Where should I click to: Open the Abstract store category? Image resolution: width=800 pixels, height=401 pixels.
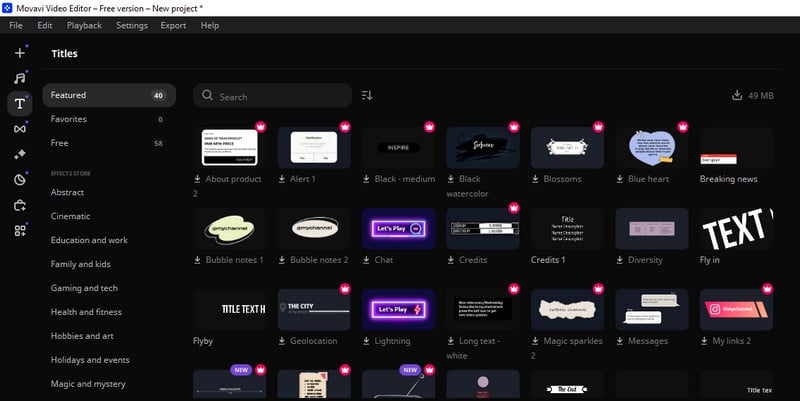(67, 192)
